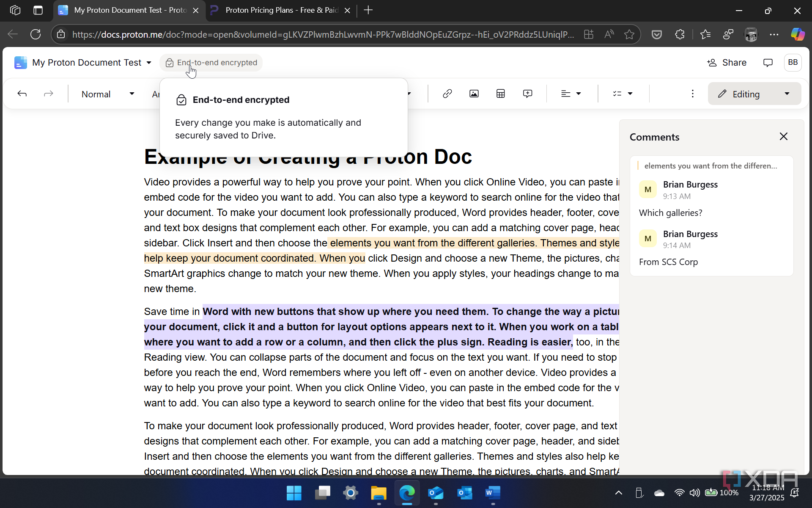Undo the last change in toolbar
The image size is (812, 508).
tap(22, 94)
